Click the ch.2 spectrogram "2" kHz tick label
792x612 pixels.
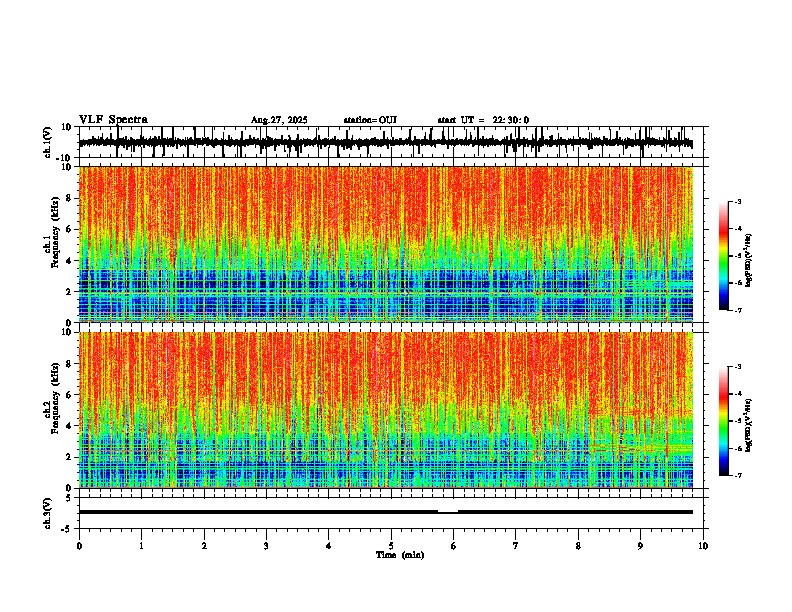[69, 457]
